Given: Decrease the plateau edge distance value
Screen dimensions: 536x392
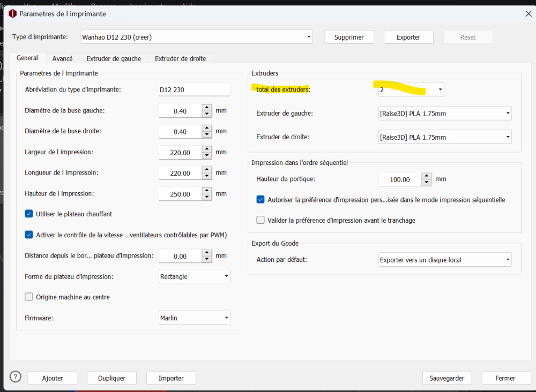Looking at the screenshot, I should [207, 259].
